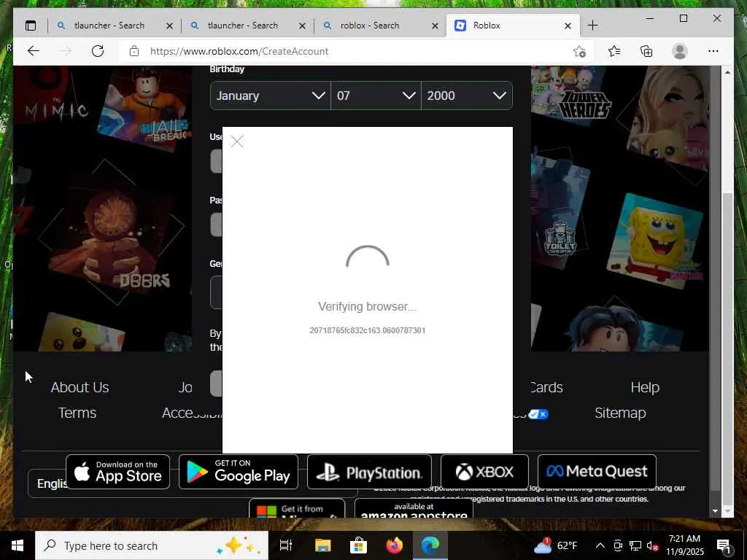The width and height of the screenshot is (747, 560).
Task: Open the Terms link
Action: click(77, 413)
